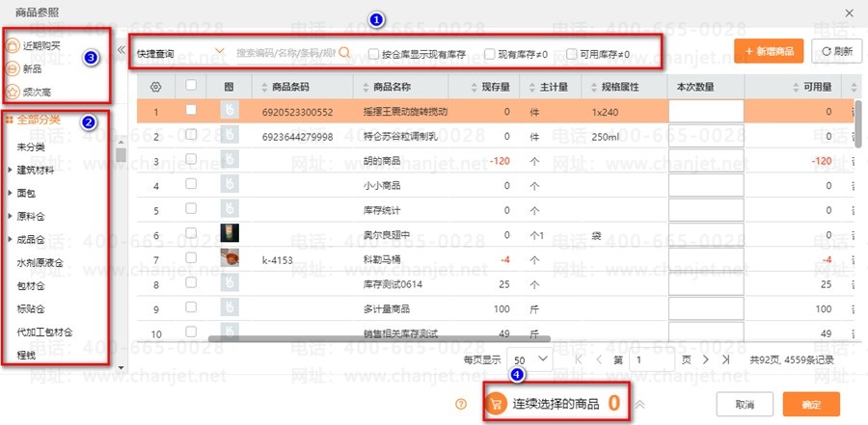The height and width of the screenshot is (425, 868).
Task: Jump to the last page
Action: pyautogui.click(x=725, y=359)
